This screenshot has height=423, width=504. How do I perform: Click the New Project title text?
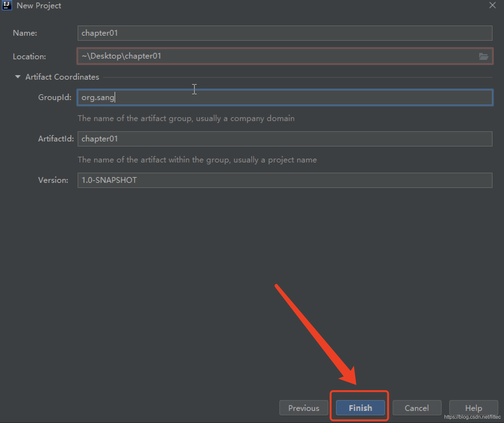(39, 6)
